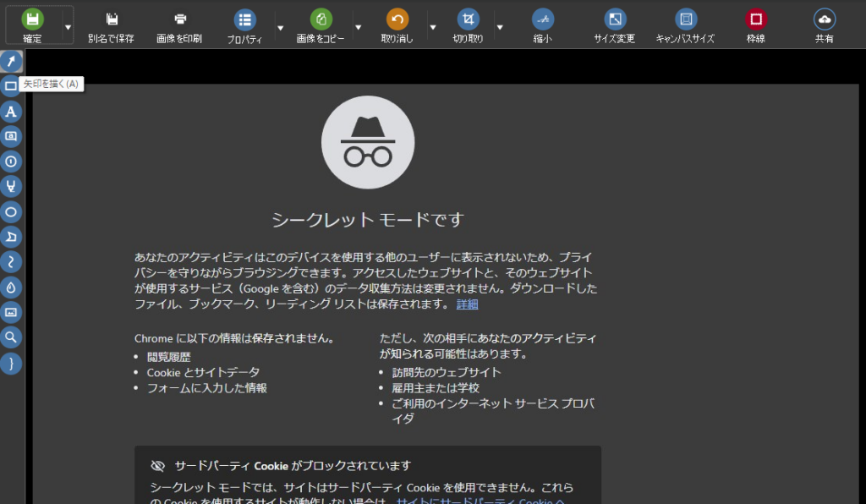Select the magnifier tool
This screenshot has height=504, width=866.
(x=11, y=338)
